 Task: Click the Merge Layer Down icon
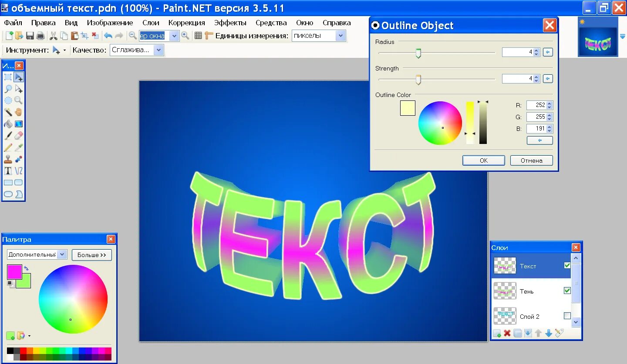click(528, 333)
